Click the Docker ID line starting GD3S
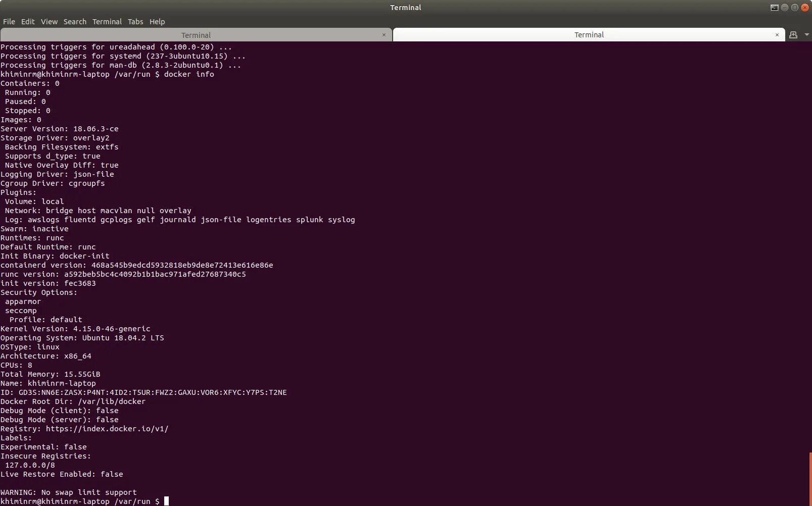812x506 pixels. coord(144,392)
